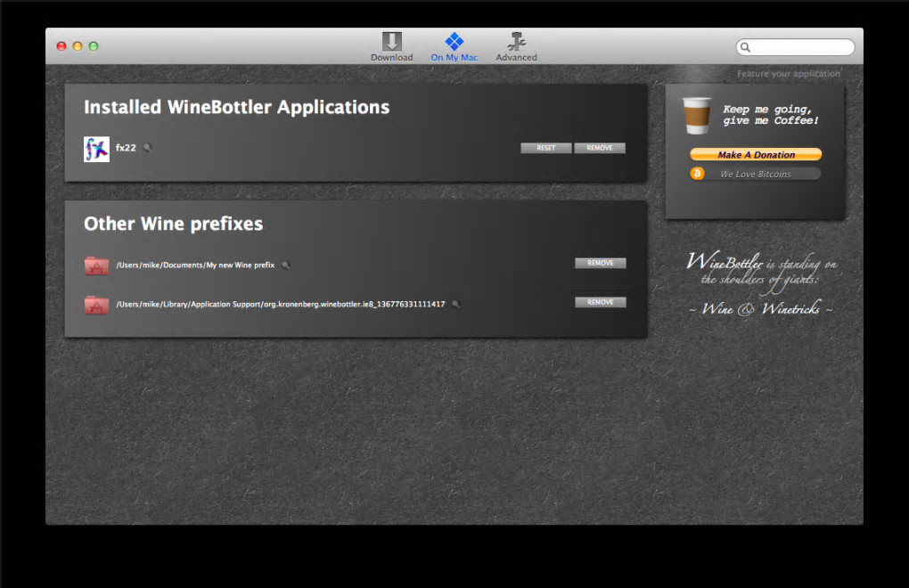Reveal fx22 using its magnifier icon
Viewport: 909px width, 588px height.
click(x=148, y=148)
